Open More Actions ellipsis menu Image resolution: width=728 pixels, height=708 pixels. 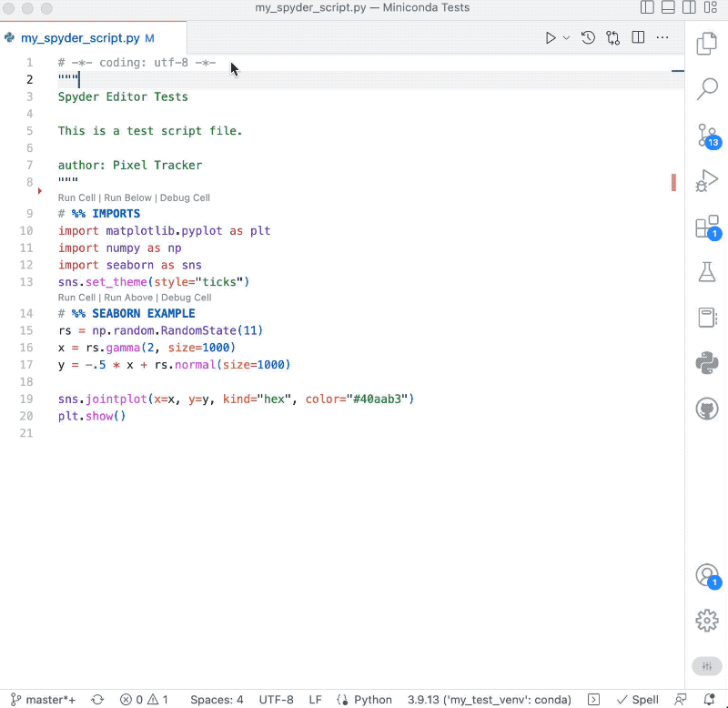tap(662, 37)
